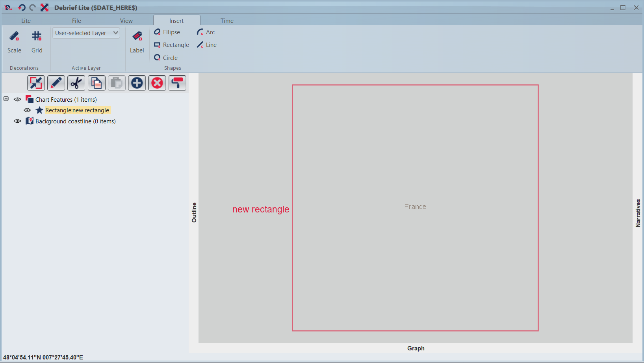Click the red arrows collapse icon in Outline toolbar
The image size is (644, 363).
pos(36,83)
